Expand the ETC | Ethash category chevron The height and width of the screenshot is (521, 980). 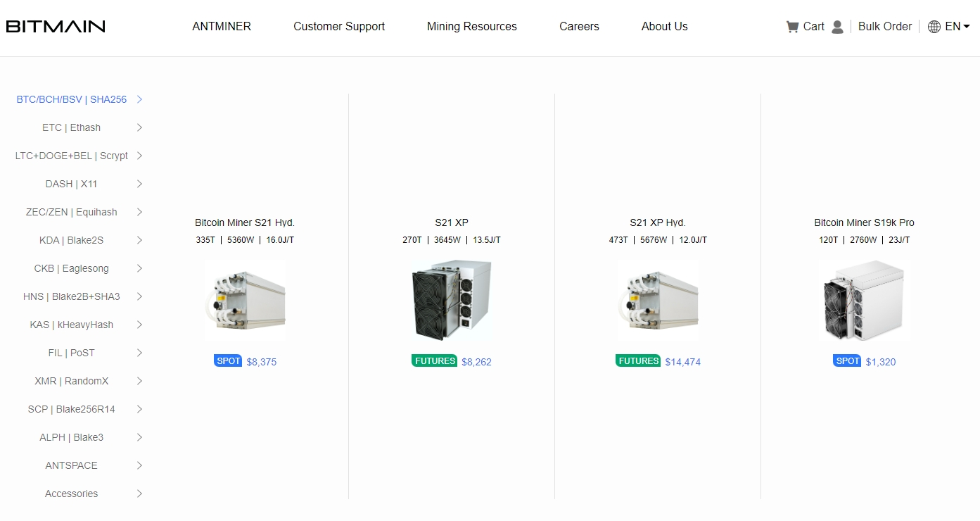click(x=139, y=127)
